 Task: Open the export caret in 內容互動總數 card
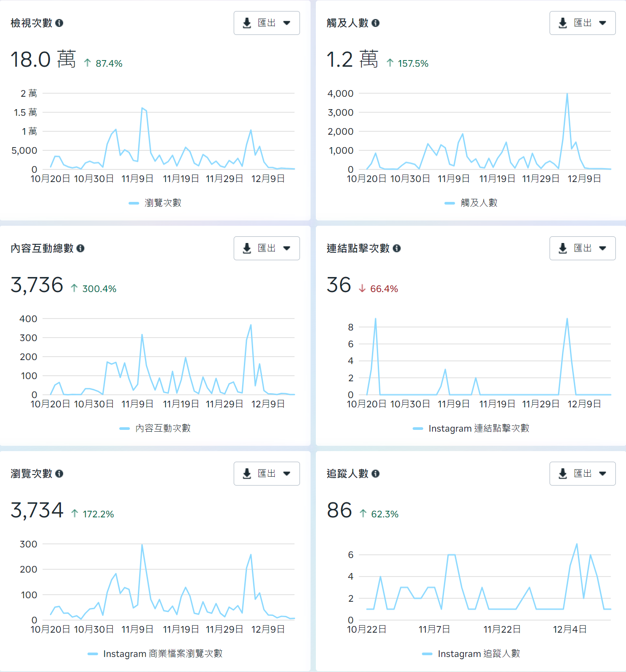click(287, 248)
